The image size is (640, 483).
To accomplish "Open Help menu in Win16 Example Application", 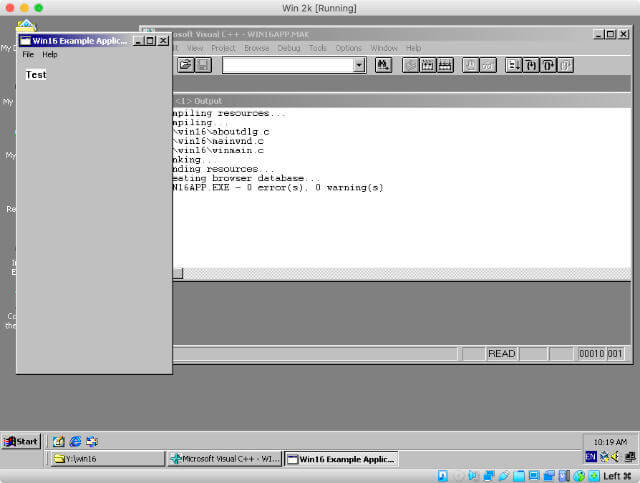I will click(50, 54).
